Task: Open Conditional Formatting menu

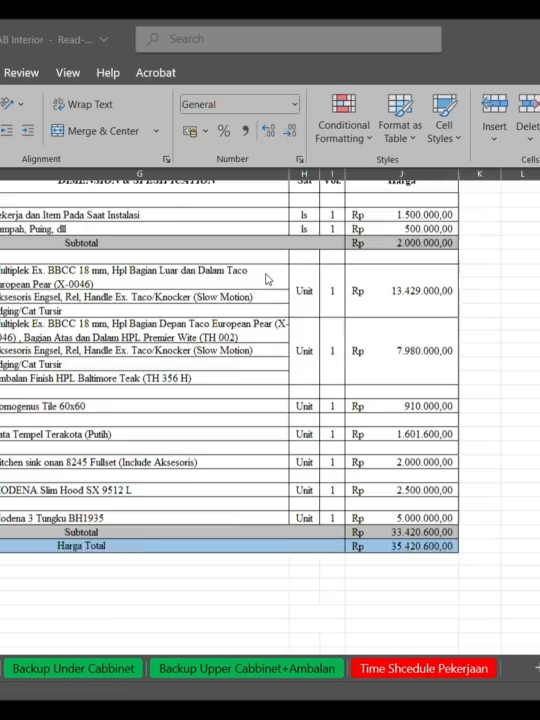Action: tap(343, 119)
